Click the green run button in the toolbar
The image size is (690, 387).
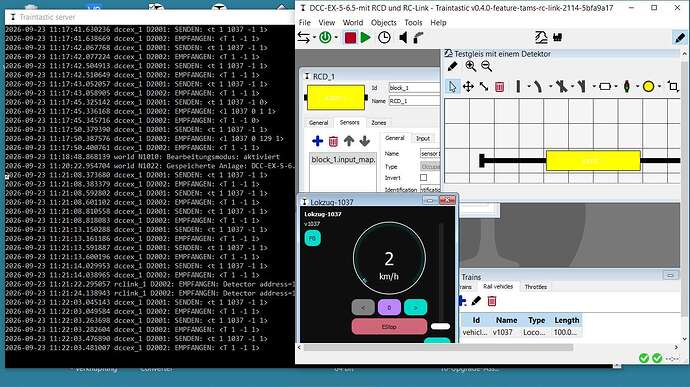click(x=365, y=38)
